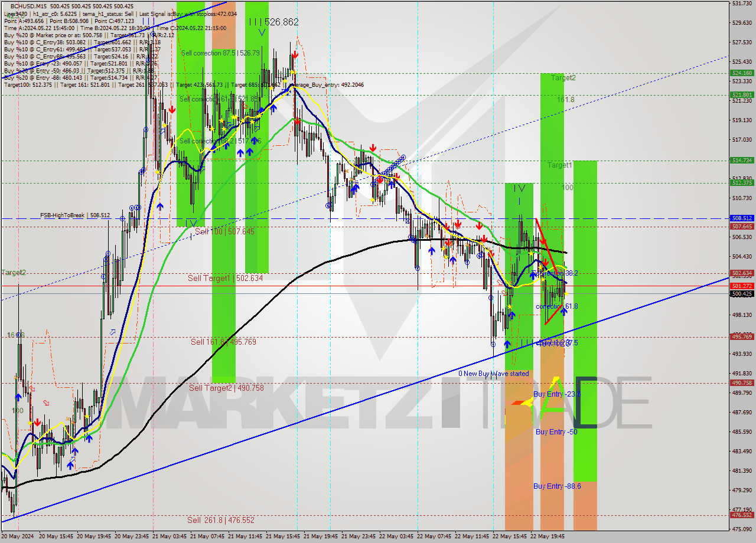Viewport: 756px width, 543px height.
Task: Click the 'Sell 100 | 507.645' label
Action: pyautogui.click(x=225, y=231)
